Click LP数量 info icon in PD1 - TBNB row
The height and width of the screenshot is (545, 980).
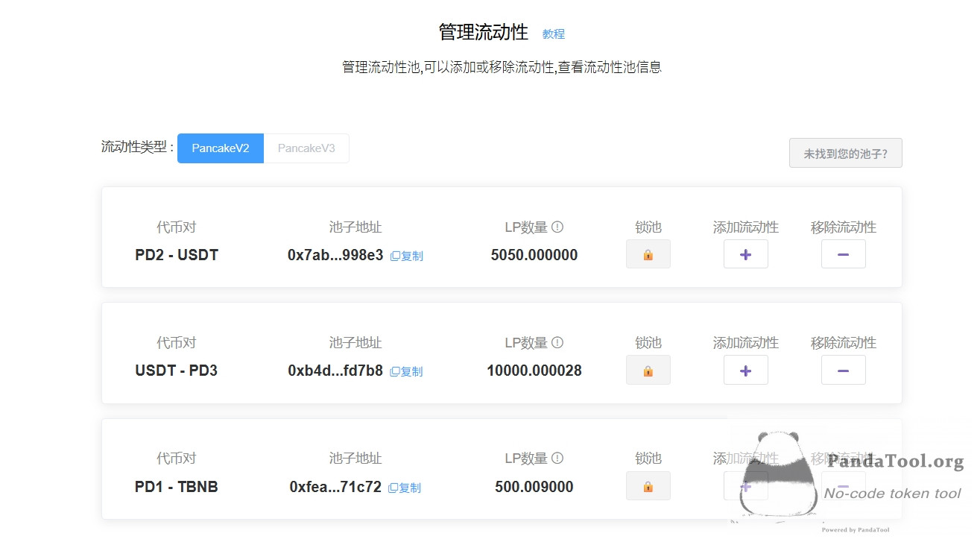point(557,458)
